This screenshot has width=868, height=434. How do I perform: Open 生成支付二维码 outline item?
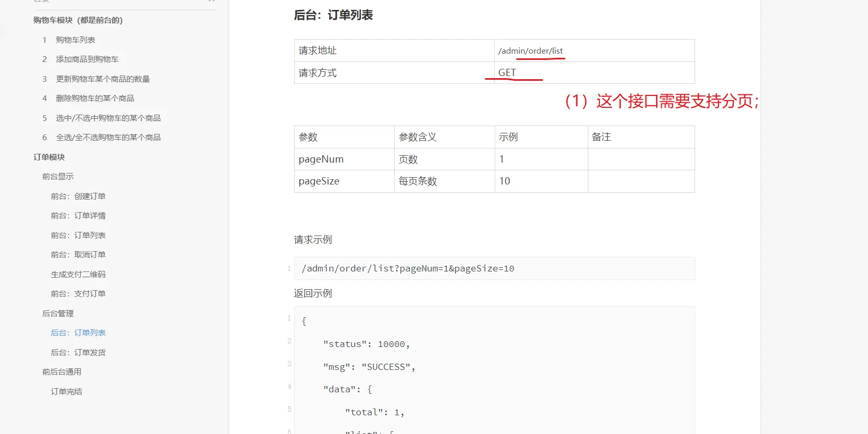pyautogui.click(x=78, y=275)
